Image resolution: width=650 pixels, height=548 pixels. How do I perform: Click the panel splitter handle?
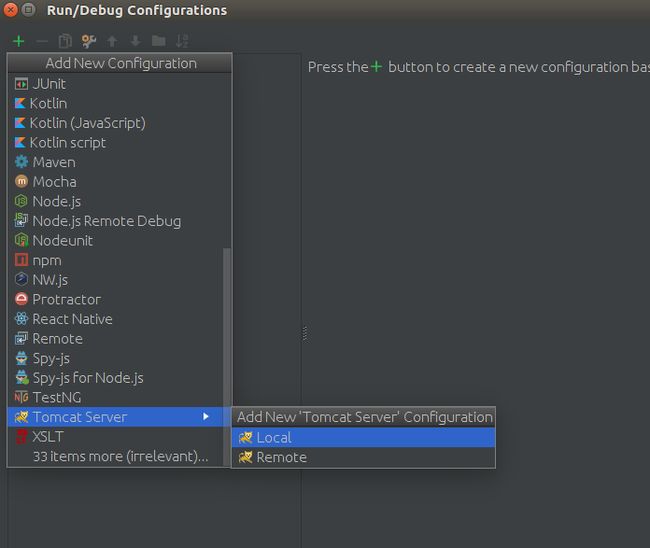coord(305,333)
